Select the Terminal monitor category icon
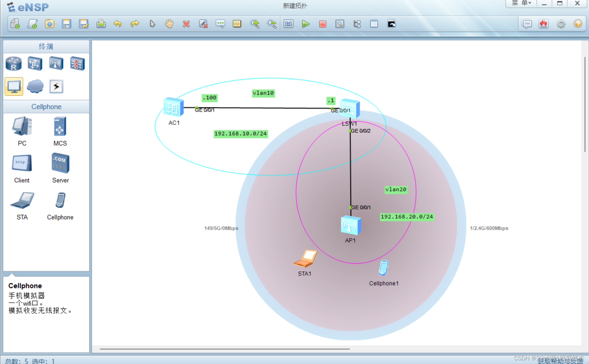The height and width of the screenshot is (364, 589). click(x=14, y=86)
